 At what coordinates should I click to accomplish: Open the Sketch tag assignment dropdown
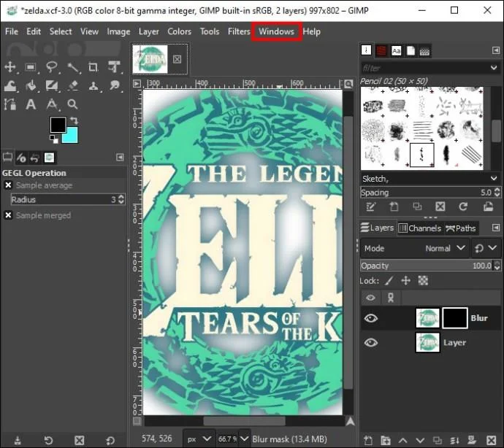(x=494, y=178)
